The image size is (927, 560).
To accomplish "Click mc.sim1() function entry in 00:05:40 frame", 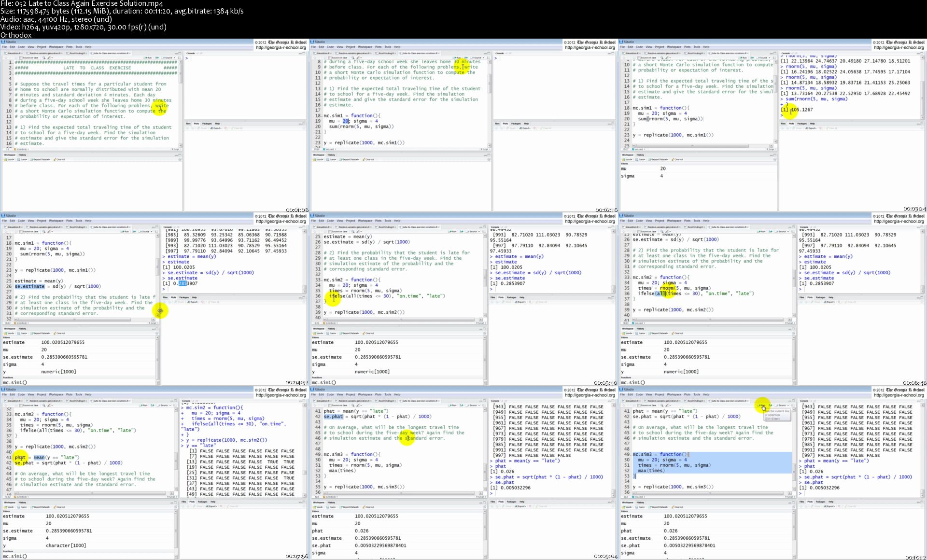I will point(324,382).
